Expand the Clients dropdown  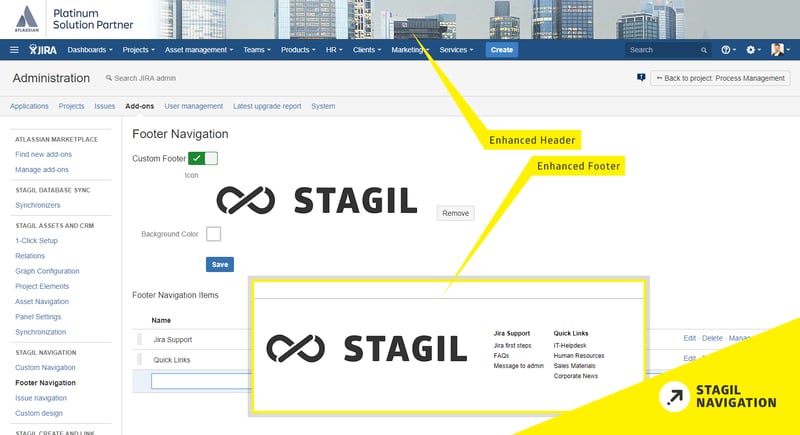click(x=367, y=50)
